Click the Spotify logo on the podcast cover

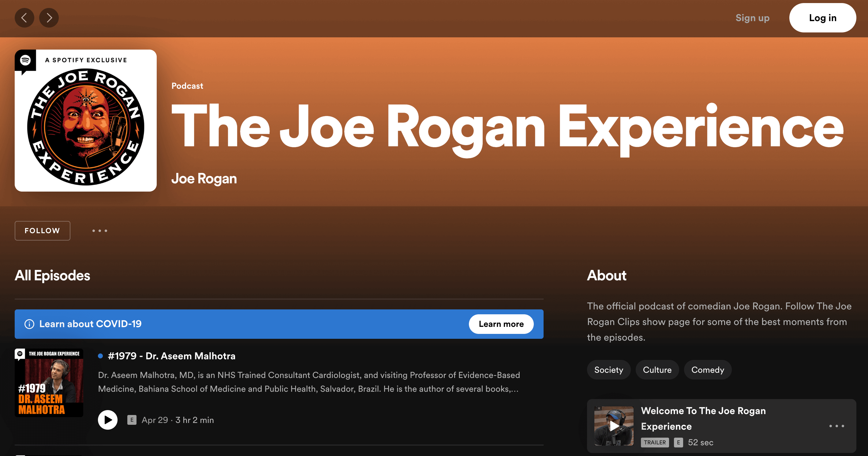[25, 61]
